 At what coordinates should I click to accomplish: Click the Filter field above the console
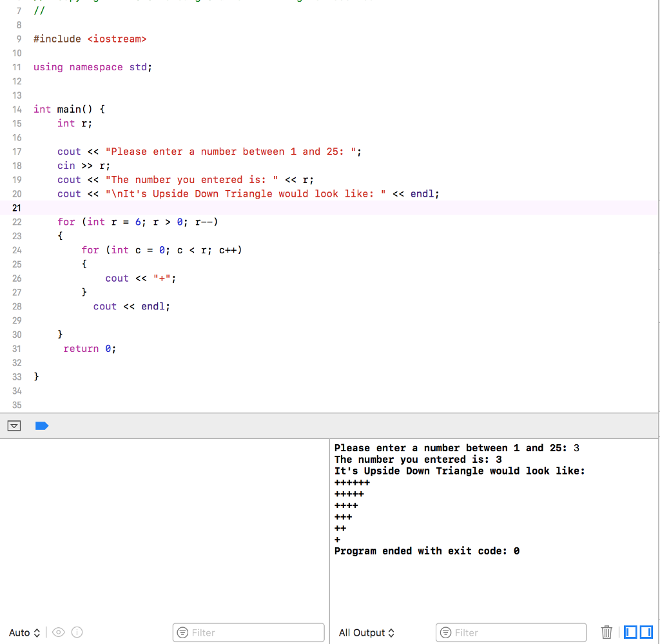click(x=511, y=632)
